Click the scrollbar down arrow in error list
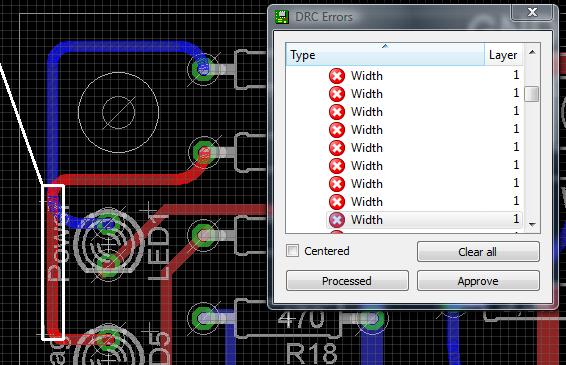Image resolution: width=566 pixels, height=365 pixels. coord(532,224)
